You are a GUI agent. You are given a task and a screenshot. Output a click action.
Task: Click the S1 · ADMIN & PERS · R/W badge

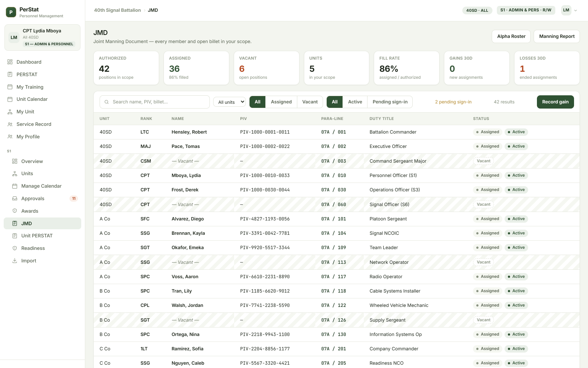tap(526, 10)
